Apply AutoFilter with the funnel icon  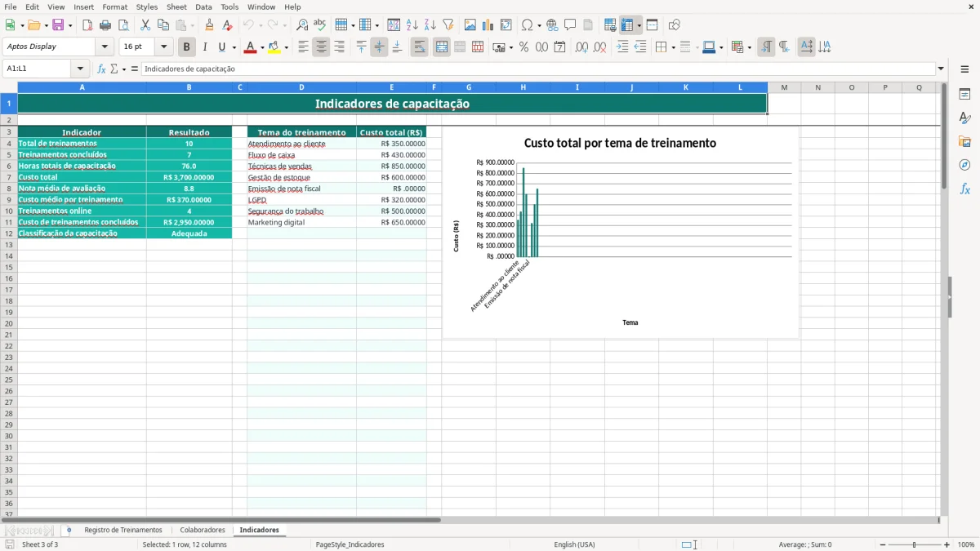pyautogui.click(x=448, y=25)
